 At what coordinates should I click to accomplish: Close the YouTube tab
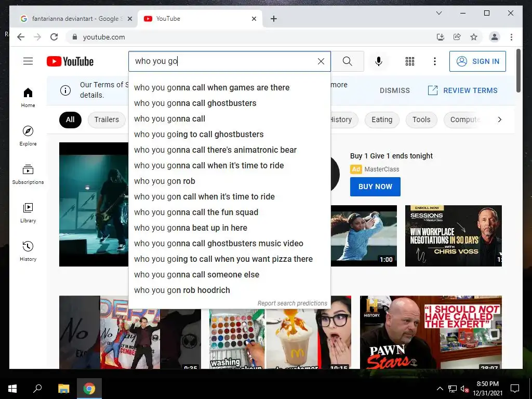coord(254,19)
